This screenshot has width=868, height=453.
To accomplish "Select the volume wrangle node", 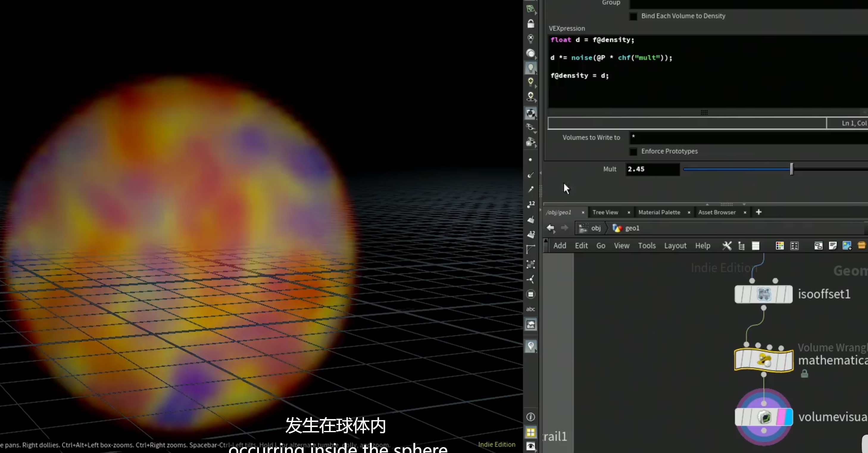I will coord(764,360).
